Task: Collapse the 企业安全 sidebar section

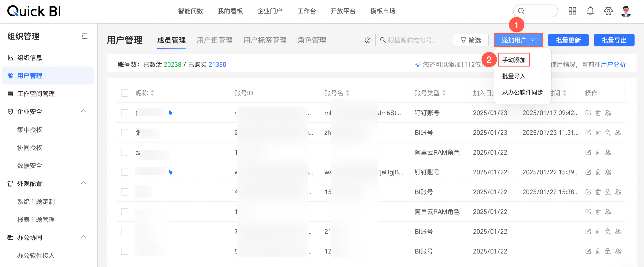Action: coord(83,111)
